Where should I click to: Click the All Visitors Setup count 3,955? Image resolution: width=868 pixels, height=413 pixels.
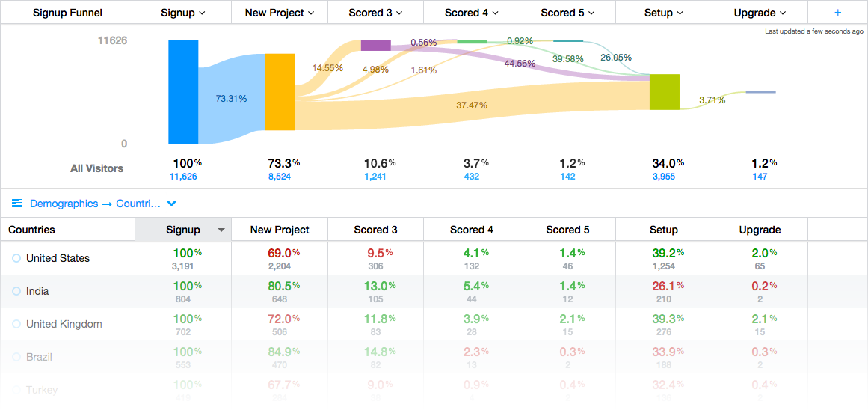click(664, 177)
